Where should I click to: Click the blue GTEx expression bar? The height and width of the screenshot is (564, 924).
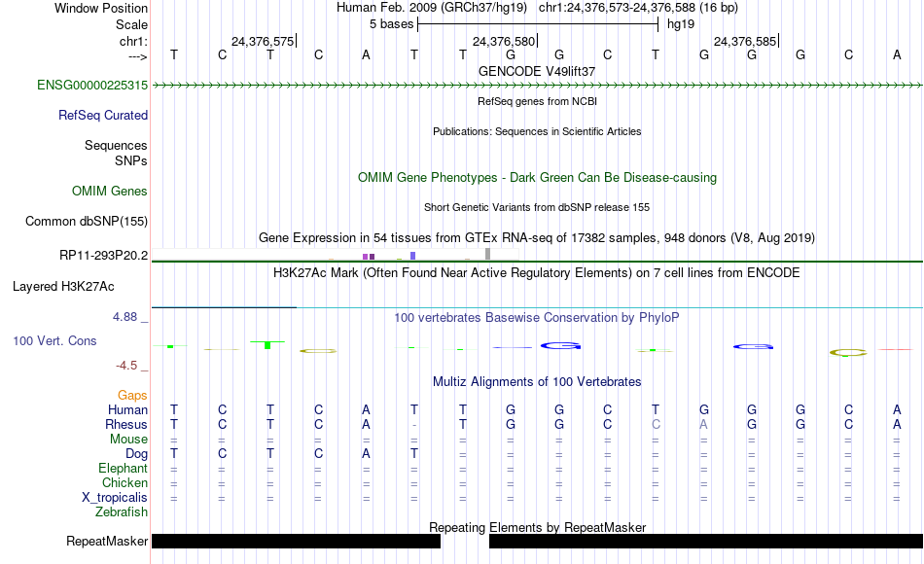[x=413, y=256]
